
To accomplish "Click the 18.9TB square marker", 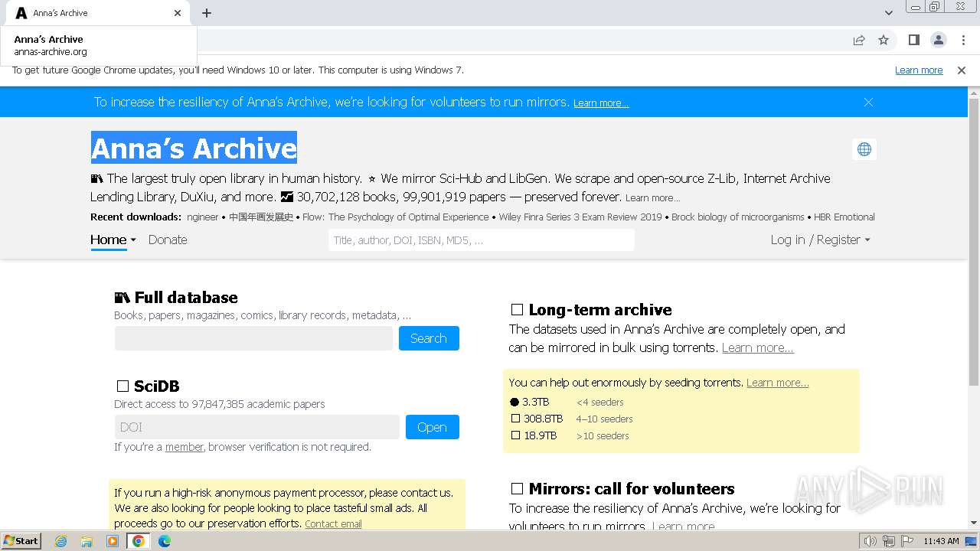I will (x=515, y=436).
